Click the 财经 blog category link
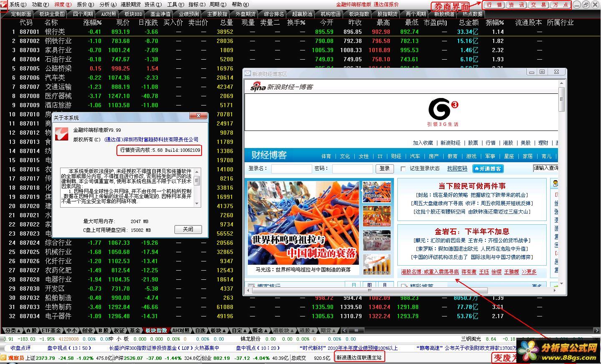Viewport: 601px width, 364px height. (x=396, y=156)
